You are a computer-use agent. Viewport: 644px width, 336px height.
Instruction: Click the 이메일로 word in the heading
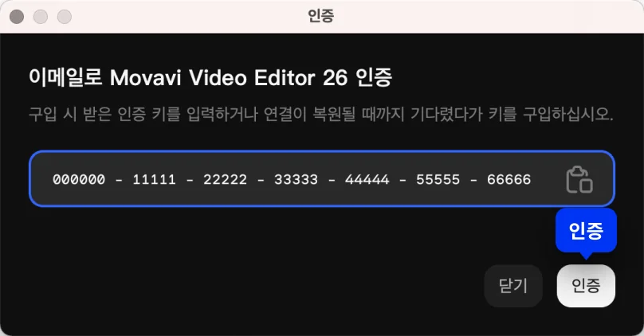(65, 77)
